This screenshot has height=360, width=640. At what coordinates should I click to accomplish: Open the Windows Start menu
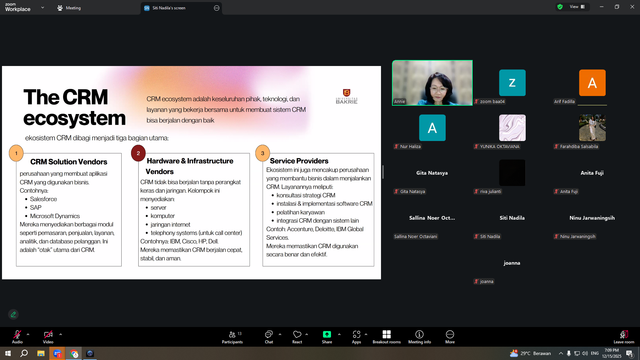tap(8, 353)
